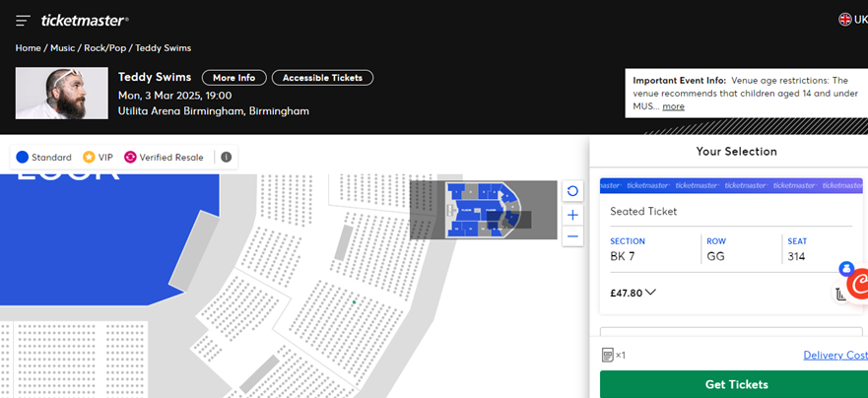Image resolution: width=868 pixels, height=398 pixels.
Task: Zoom out of the seat map
Action: pyautogui.click(x=572, y=236)
